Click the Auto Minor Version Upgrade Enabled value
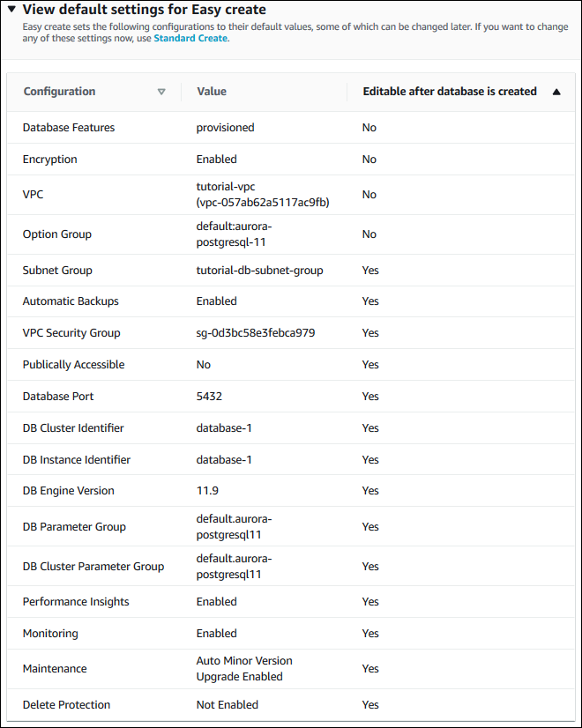The width and height of the screenshot is (582, 728). point(244,669)
